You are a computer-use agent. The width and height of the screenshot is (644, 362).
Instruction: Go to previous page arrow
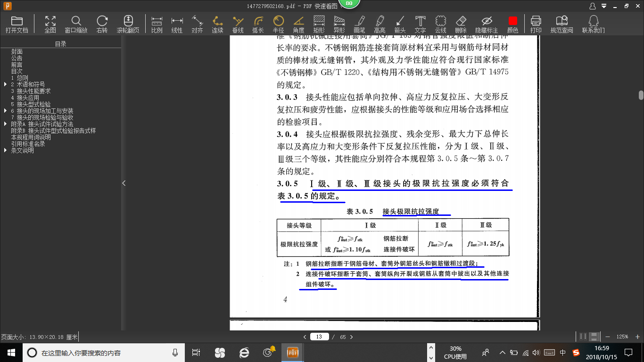pos(305,337)
